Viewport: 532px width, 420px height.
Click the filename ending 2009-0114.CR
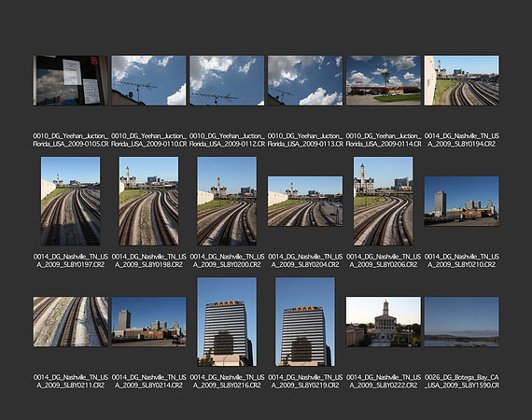(384, 140)
